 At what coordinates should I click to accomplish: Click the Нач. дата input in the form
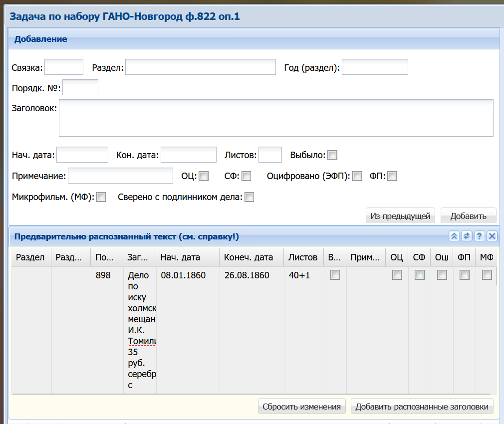[82, 155]
